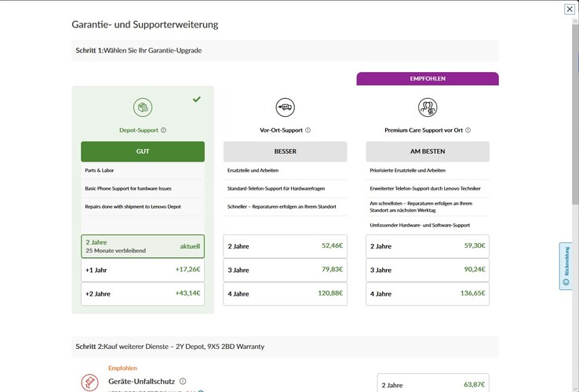Click the Vor-Ort-Support van icon
The width and height of the screenshot is (579, 392).
285,107
